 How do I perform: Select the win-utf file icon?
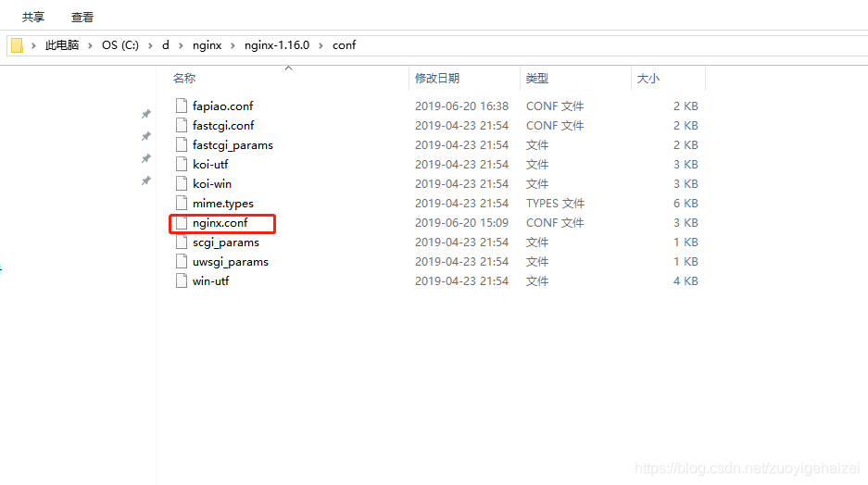tap(182, 281)
